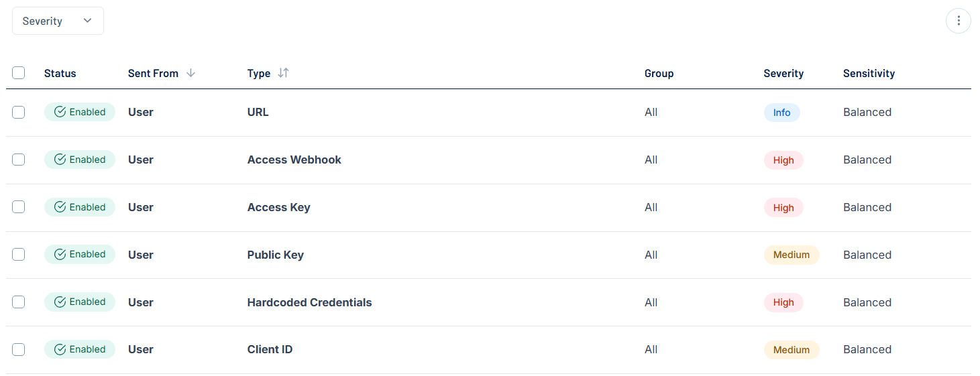Select the Access Key row checkbox
Image resolution: width=980 pixels, height=376 pixels.
click(19, 207)
